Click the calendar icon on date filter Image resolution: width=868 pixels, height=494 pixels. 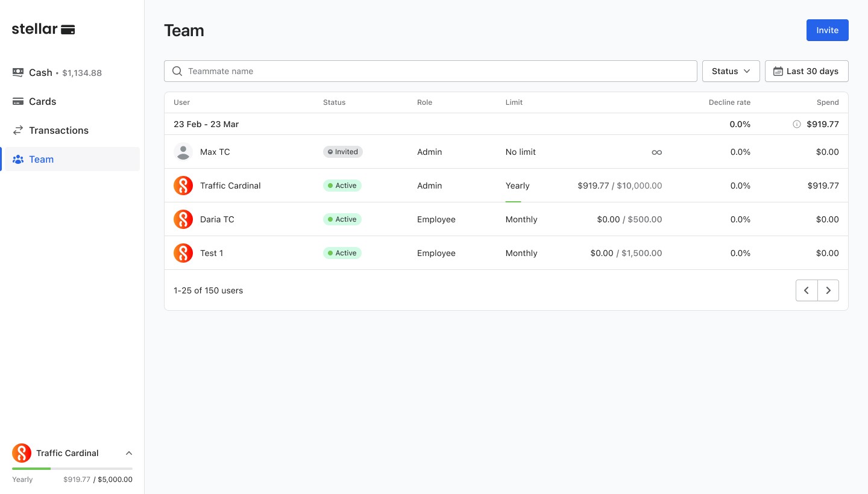click(778, 71)
